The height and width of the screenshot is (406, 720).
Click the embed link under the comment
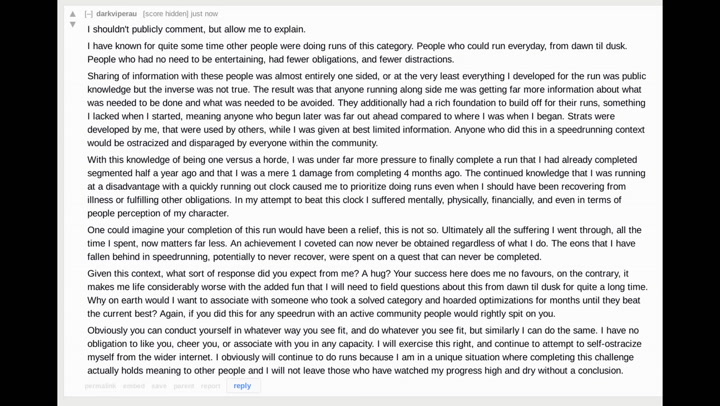[134, 386]
